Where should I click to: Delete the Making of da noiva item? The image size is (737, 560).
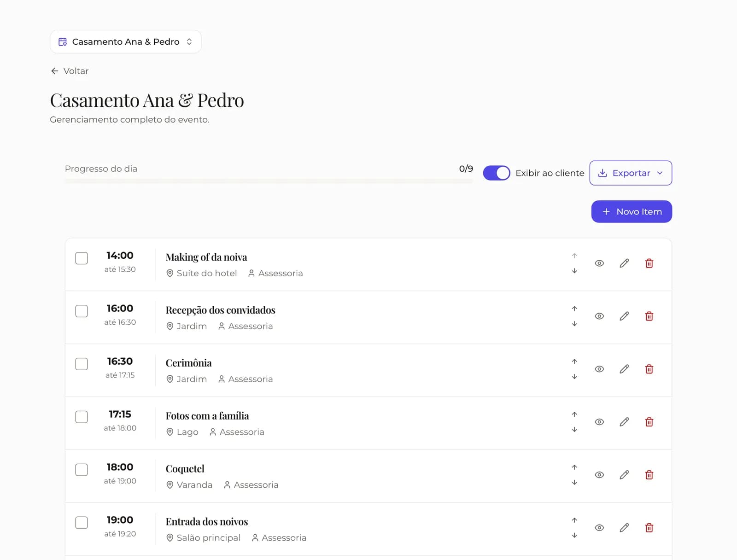pos(649,263)
